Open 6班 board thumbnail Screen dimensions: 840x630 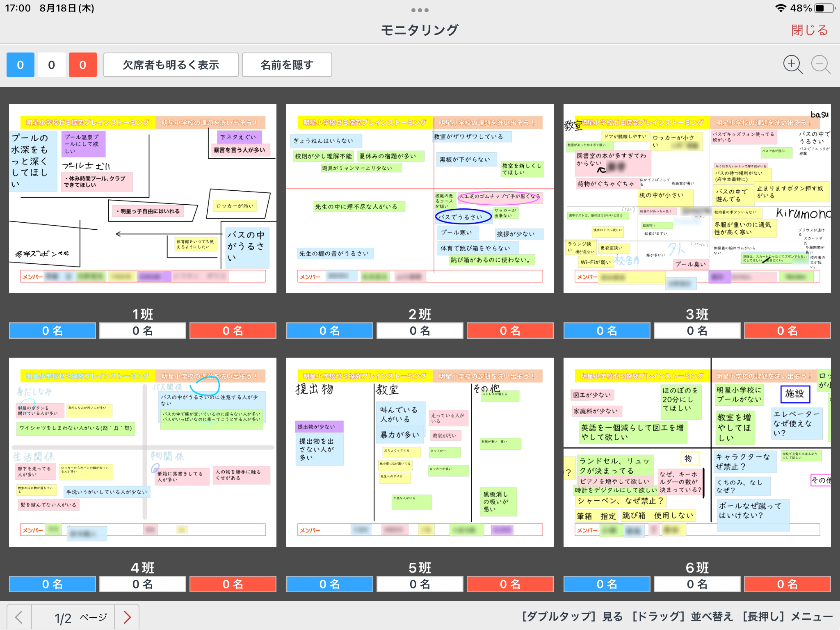pos(697,452)
